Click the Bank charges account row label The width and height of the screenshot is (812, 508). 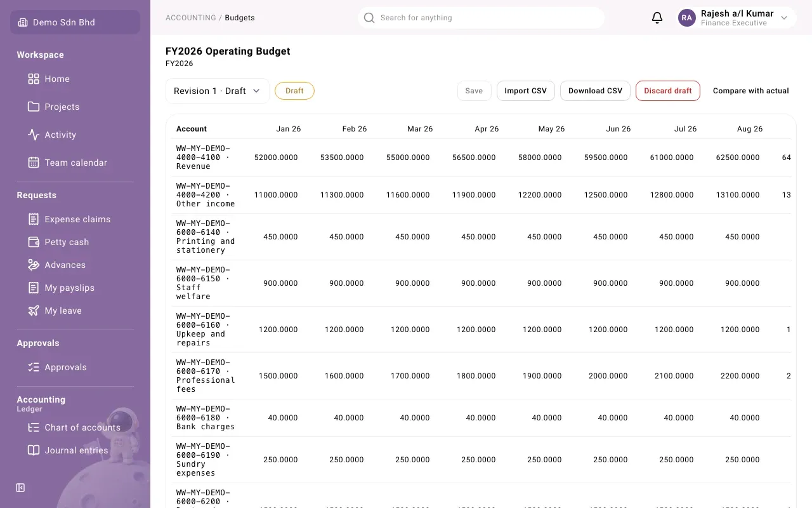click(206, 418)
